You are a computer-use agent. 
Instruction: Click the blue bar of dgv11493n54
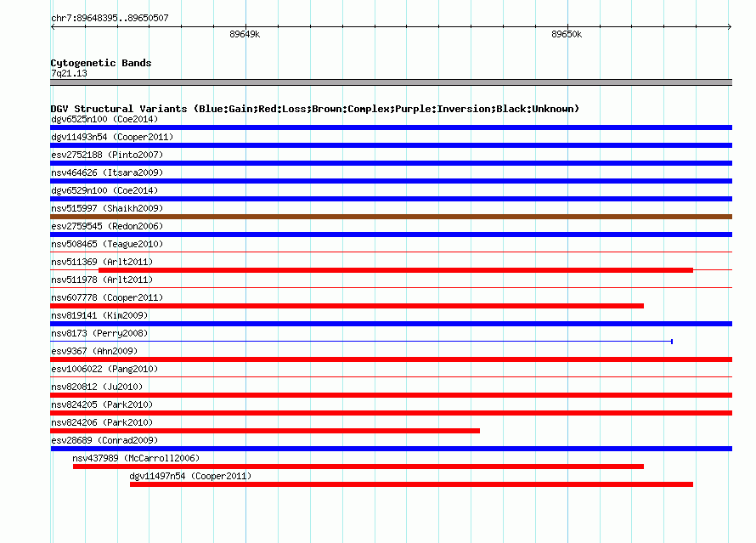pos(391,145)
